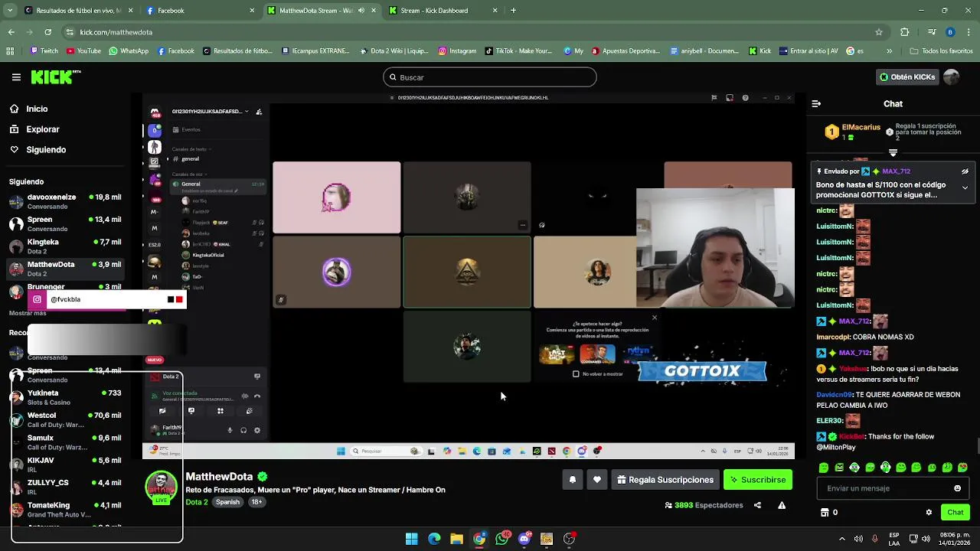Open a new browser tab
This screenshot has width=980, height=551.
coord(513,11)
